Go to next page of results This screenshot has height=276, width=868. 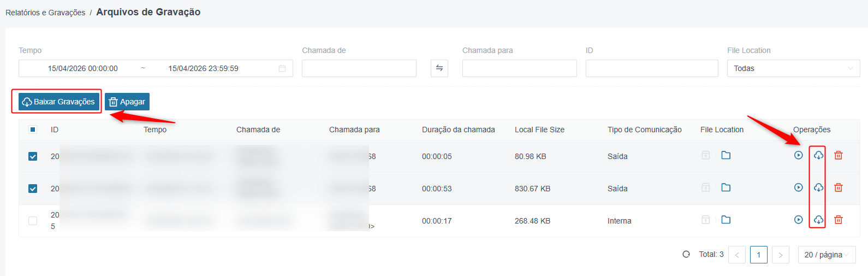[781, 255]
